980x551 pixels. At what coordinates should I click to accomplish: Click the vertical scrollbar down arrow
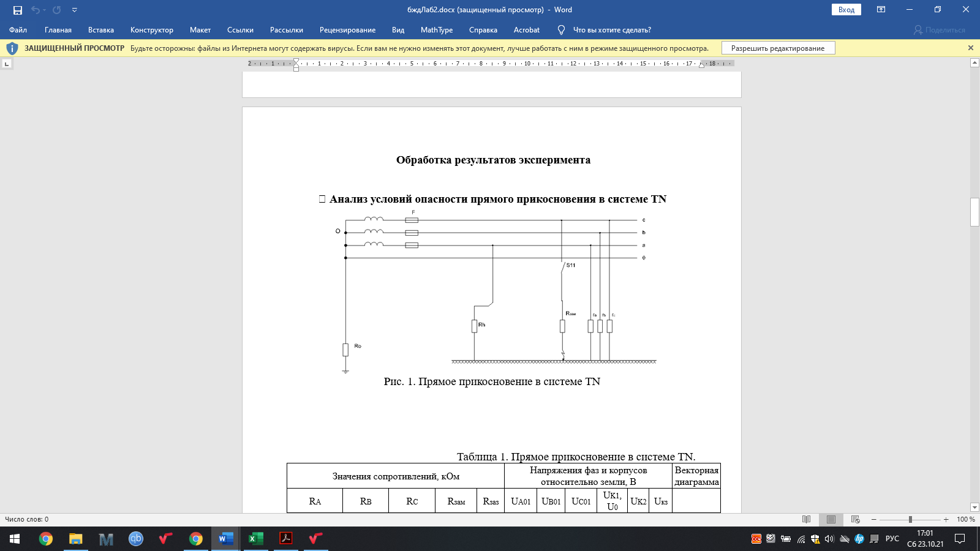[x=974, y=507]
